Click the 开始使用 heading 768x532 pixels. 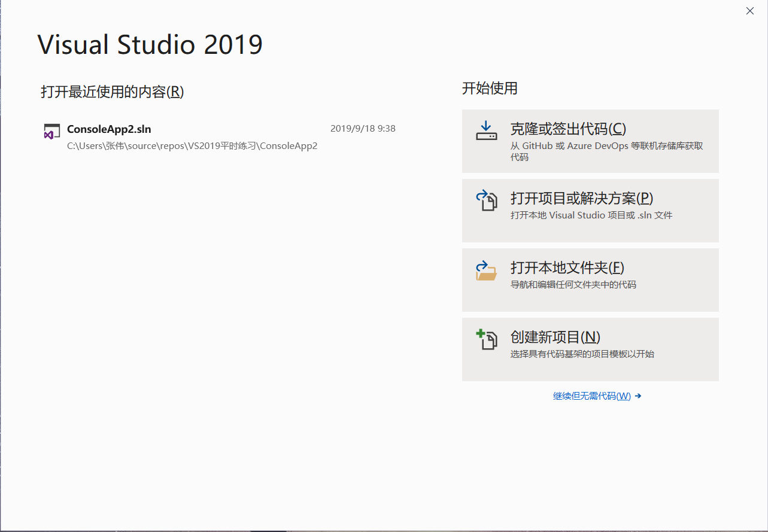click(490, 89)
